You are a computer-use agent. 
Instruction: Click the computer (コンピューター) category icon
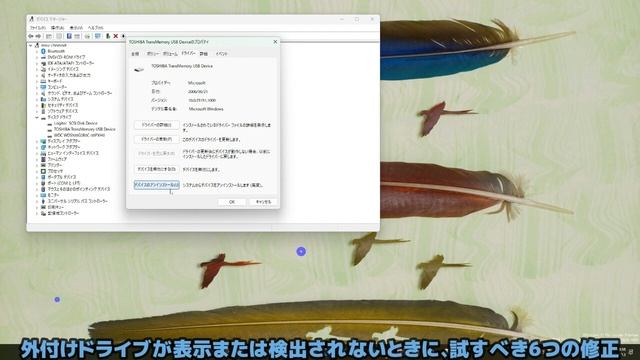click(43, 87)
